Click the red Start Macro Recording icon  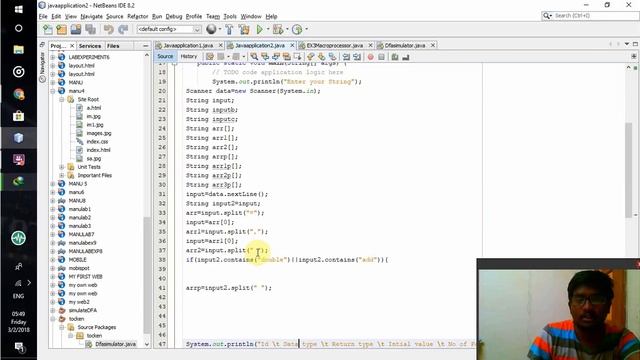click(x=371, y=57)
